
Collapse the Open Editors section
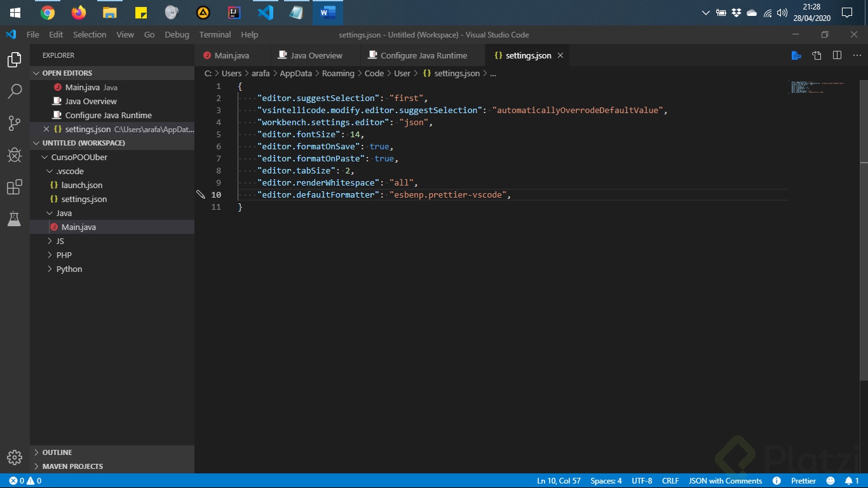point(67,73)
